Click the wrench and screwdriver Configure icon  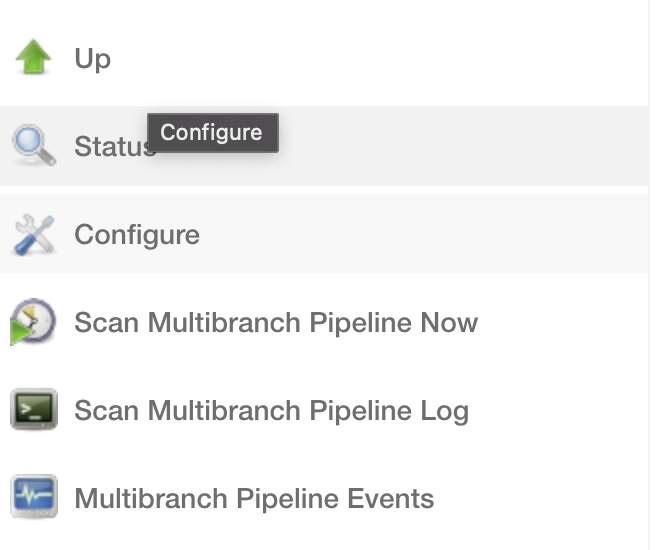pyautogui.click(x=34, y=235)
